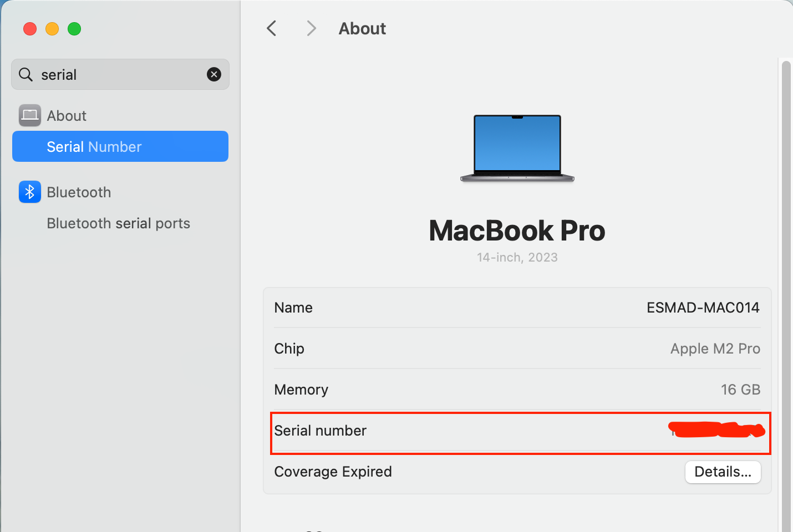Go back with the left chevron
Screen dimensions: 793x532
[x=272, y=28]
